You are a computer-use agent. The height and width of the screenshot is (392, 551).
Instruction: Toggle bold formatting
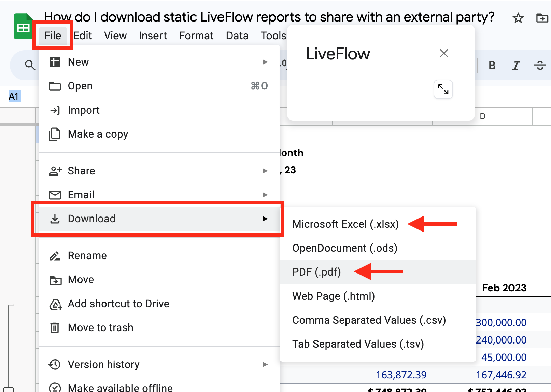pyautogui.click(x=492, y=65)
